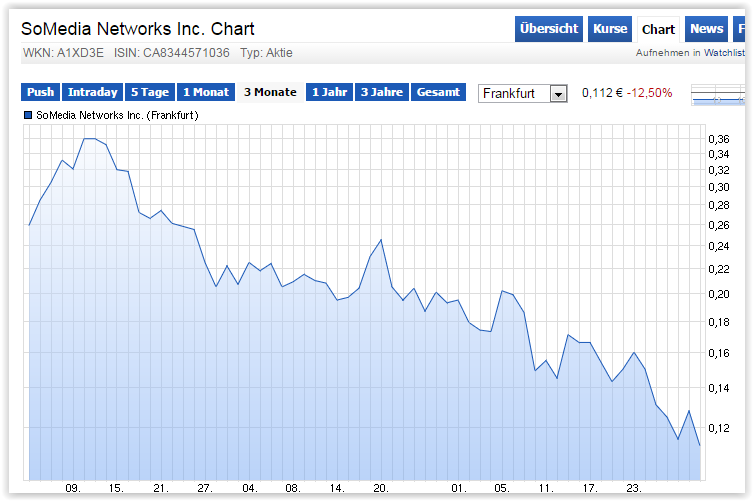Switch chart to 1 Monat
This screenshot has width=753, height=501.
pyautogui.click(x=205, y=92)
